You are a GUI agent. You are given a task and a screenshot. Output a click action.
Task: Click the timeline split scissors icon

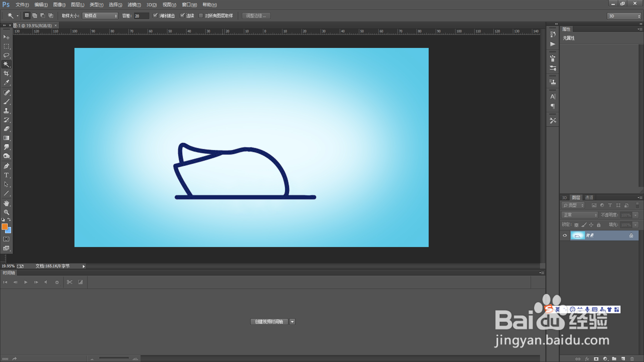pyautogui.click(x=69, y=282)
